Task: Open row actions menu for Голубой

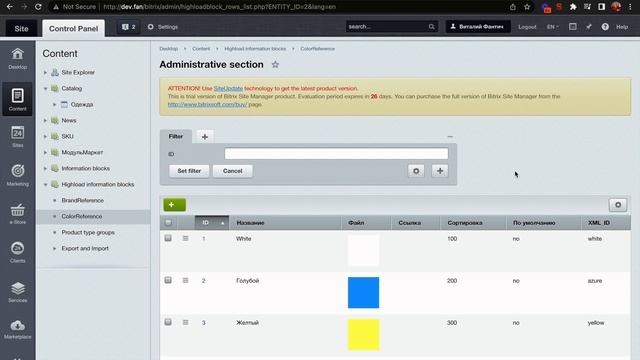Action: pos(185,280)
